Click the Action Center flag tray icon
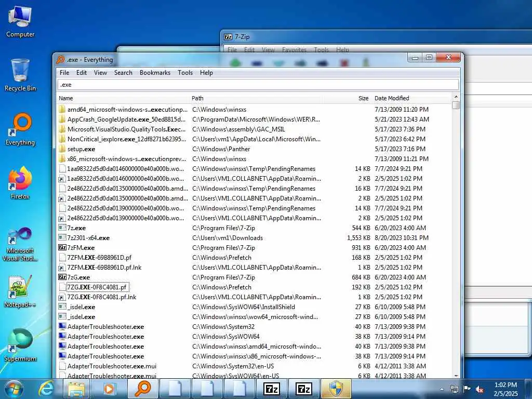Image resolution: width=532 pixels, height=399 pixels. (x=467, y=389)
